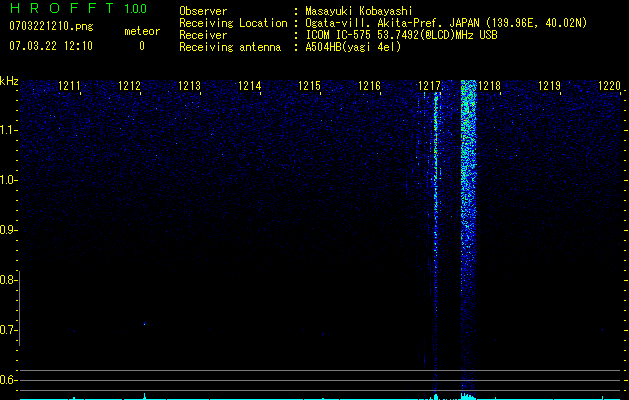Viewport: 629px width, 400px height.
Task: Click the 1211 time marker
Action: (69, 86)
